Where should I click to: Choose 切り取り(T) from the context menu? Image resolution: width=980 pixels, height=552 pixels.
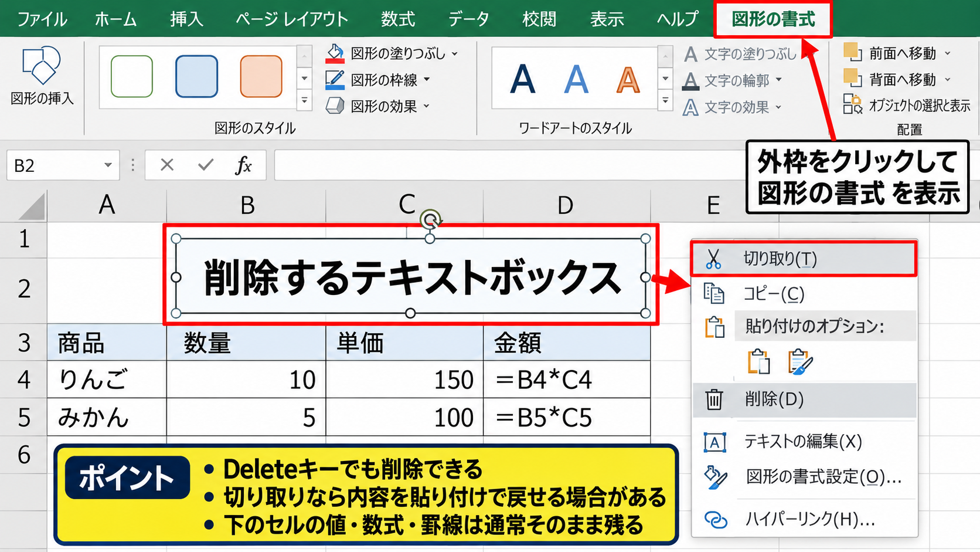pyautogui.click(x=804, y=259)
